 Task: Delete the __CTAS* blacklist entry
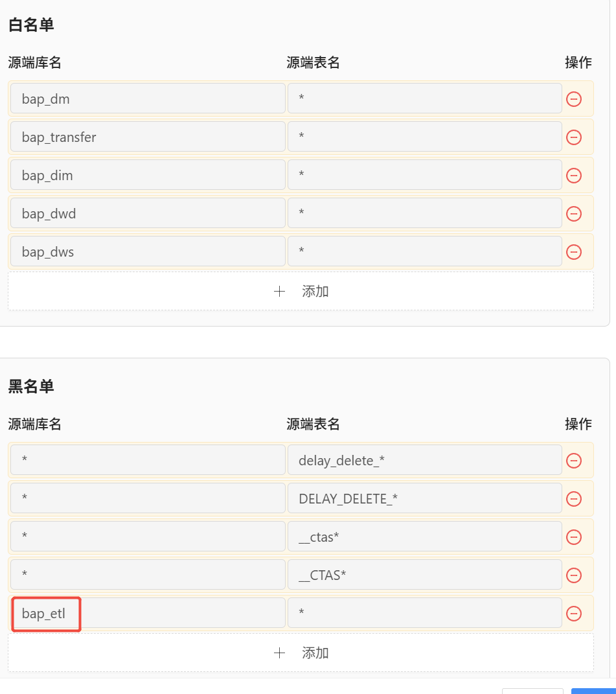[x=574, y=575]
